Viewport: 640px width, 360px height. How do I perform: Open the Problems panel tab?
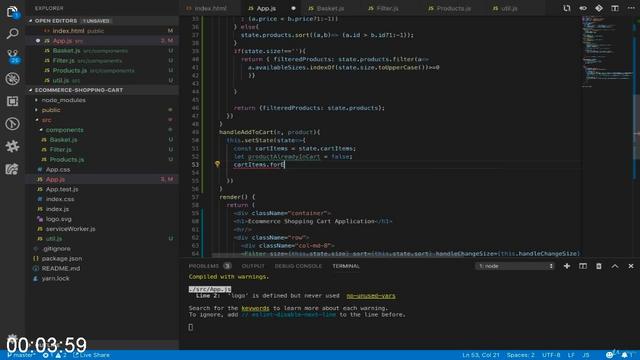tap(209, 266)
